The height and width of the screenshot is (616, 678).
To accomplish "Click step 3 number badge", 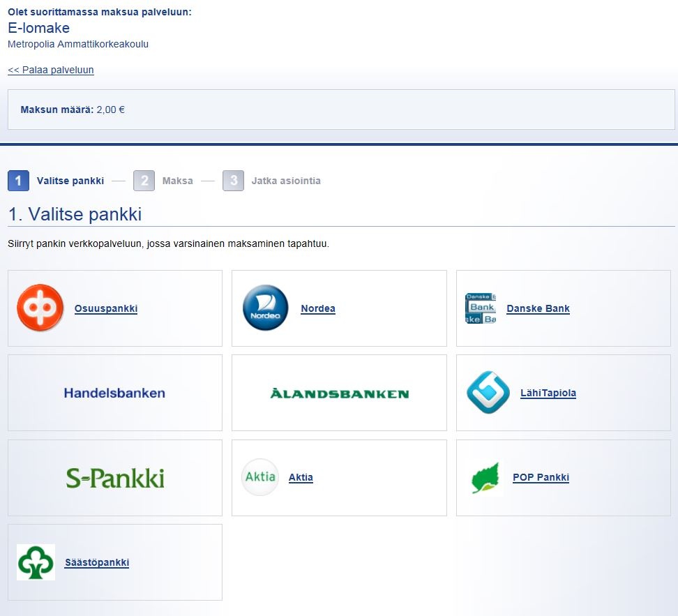I will click(234, 181).
